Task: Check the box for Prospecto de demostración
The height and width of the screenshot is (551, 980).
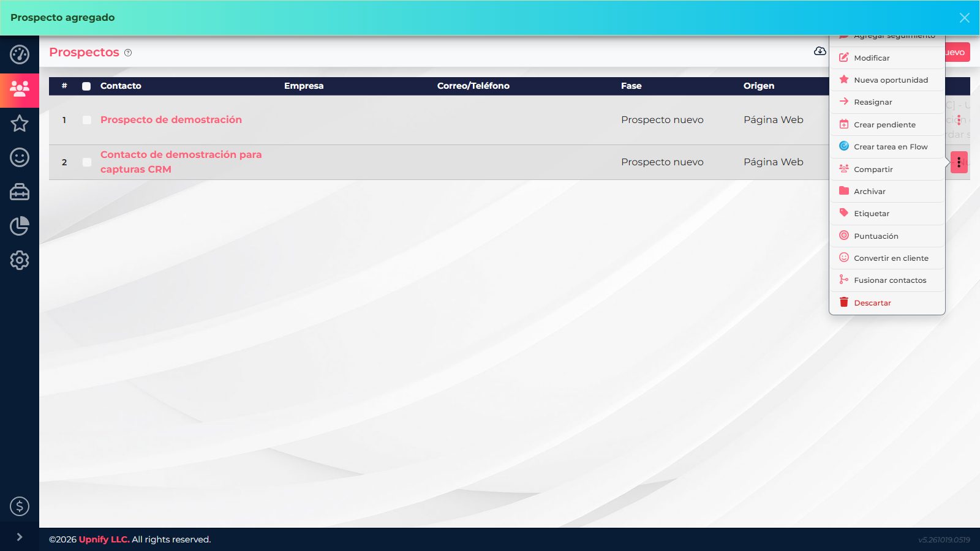Action: (x=87, y=120)
